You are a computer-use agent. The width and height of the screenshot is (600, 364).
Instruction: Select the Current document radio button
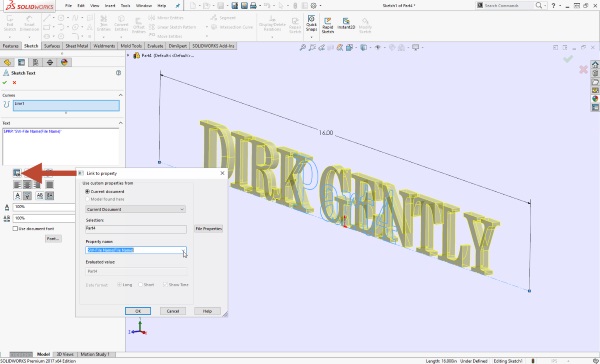click(87, 191)
